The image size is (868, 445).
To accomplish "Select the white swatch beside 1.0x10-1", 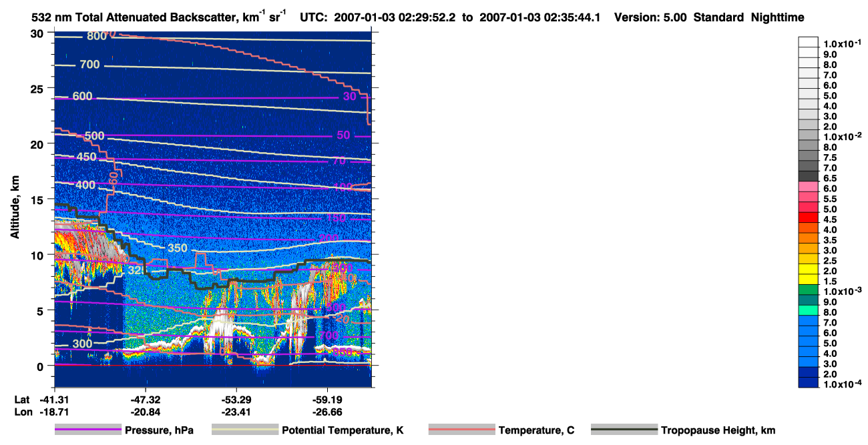I will pyautogui.click(x=808, y=41).
